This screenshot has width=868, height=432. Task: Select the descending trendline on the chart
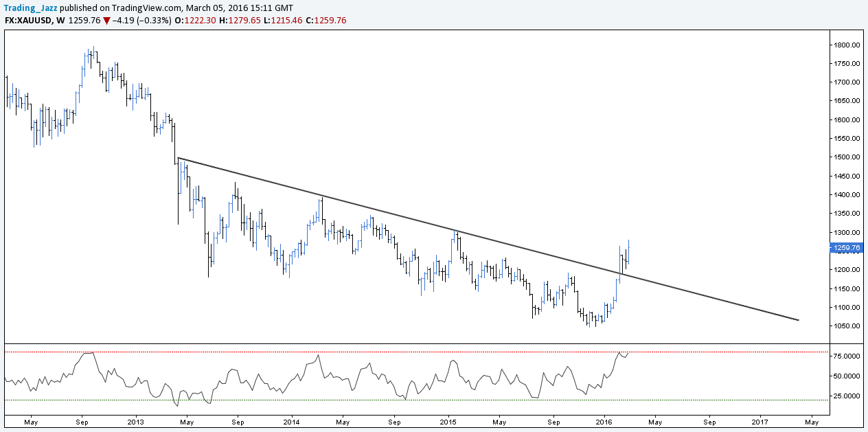click(x=488, y=239)
